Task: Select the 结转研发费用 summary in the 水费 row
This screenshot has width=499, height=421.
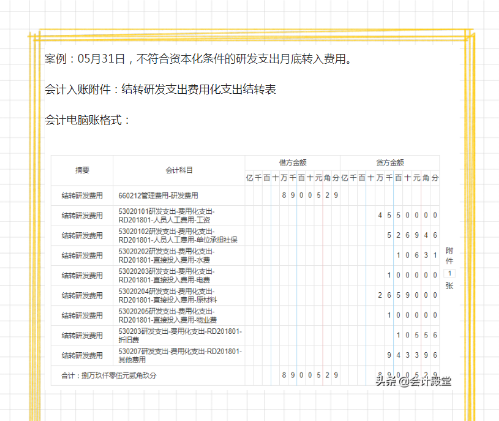Action: 82,256
